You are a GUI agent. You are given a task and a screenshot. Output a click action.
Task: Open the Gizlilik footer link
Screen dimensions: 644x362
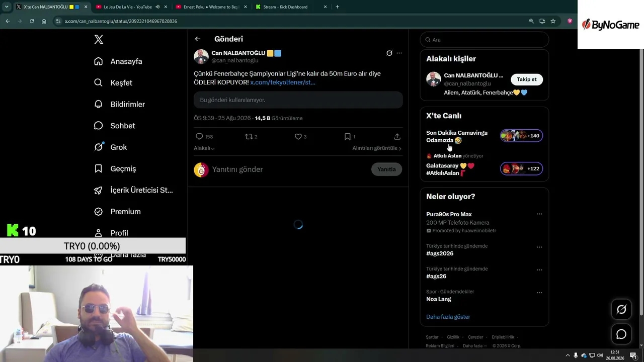(x=453, y=337)
